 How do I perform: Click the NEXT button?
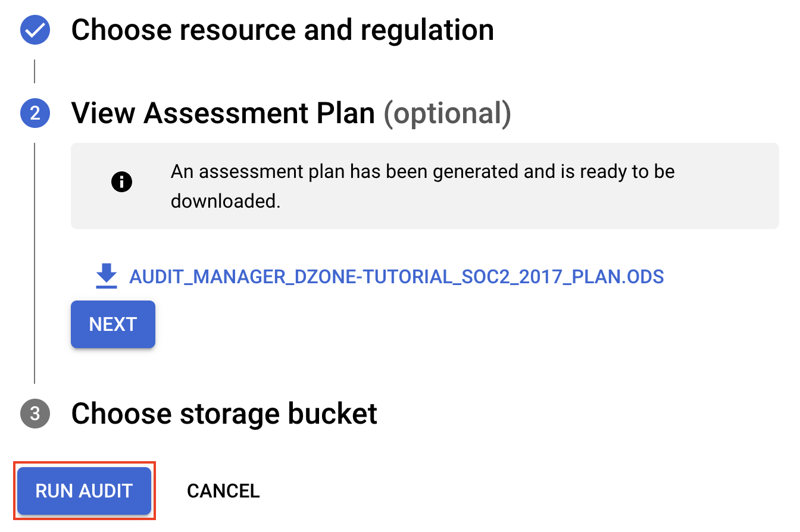pos(112,324)
